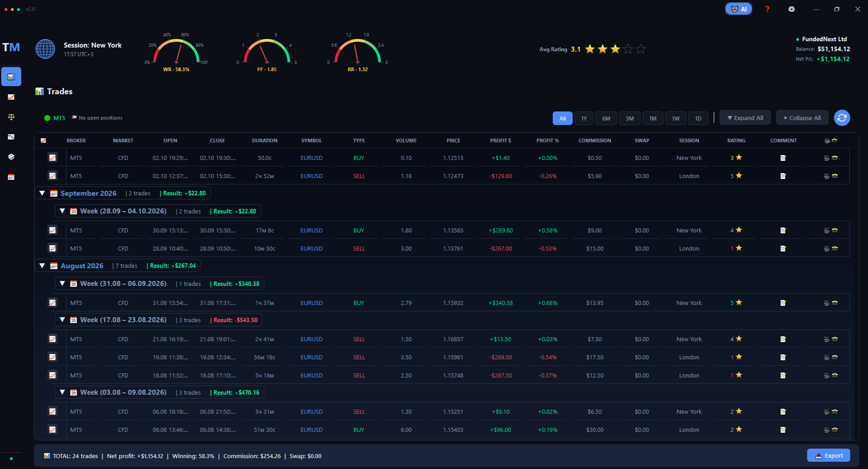
Task: Click the blue refresh circle button
Action: point(842,118)
